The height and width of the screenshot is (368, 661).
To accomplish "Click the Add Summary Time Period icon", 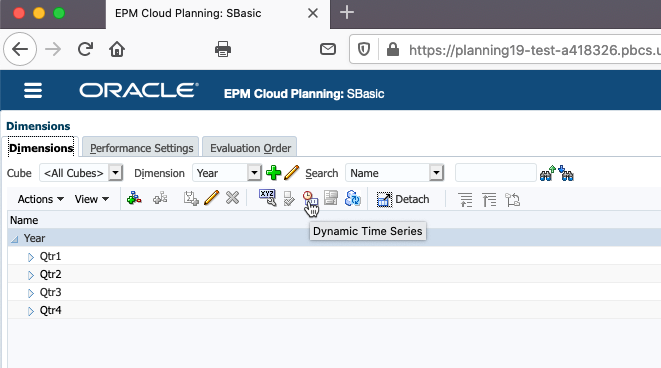I will (191, 198).
